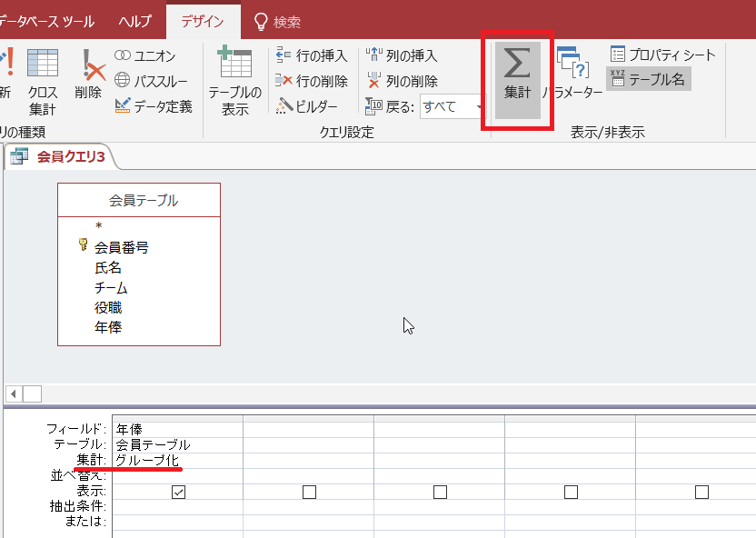
Task: Open the パラメーター parameters dialog
Action: (x=572, y=73)
